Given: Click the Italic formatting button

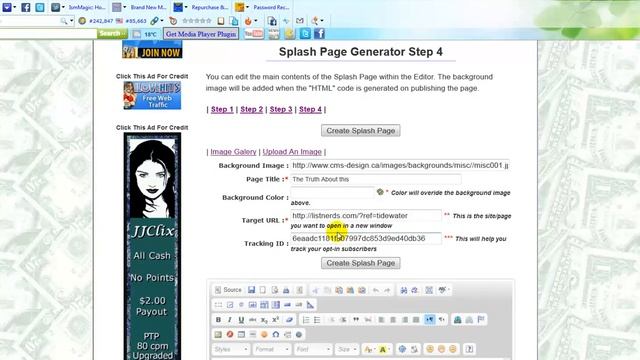Looking at the screenshot, I should (x=230, y=320).
